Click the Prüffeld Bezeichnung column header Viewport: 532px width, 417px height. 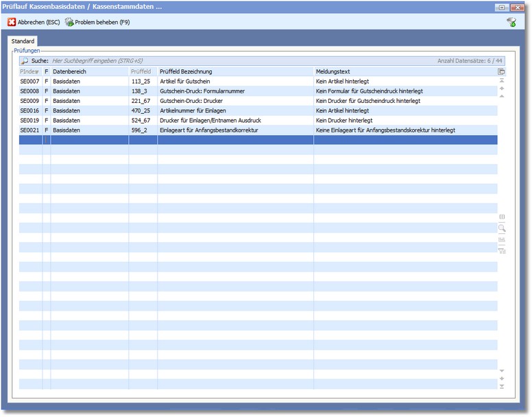[x=235, y=71]
